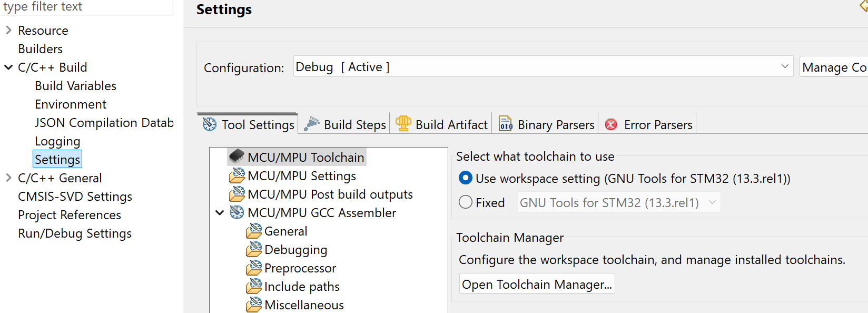The width and height of the screenshot is (868, 313).
Task: Open the Build Steps tab
Action: click(354, 125)
